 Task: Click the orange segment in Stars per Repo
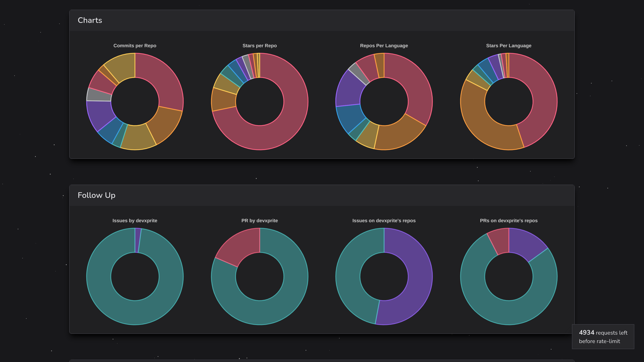224,100
